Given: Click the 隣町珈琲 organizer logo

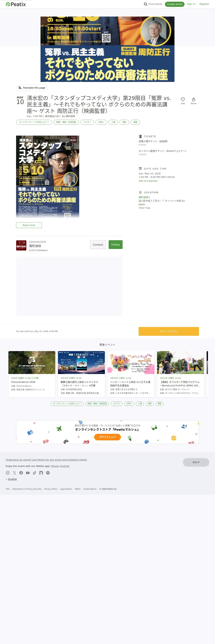Looking at the screenshot, I should click(21, 245).
